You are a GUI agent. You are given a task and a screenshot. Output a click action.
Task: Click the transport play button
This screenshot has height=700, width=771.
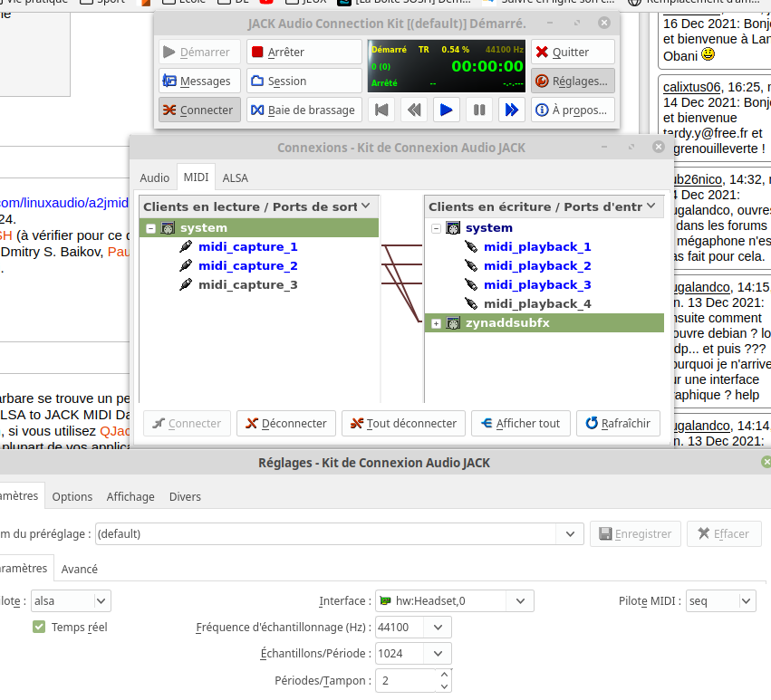point(446,110)
